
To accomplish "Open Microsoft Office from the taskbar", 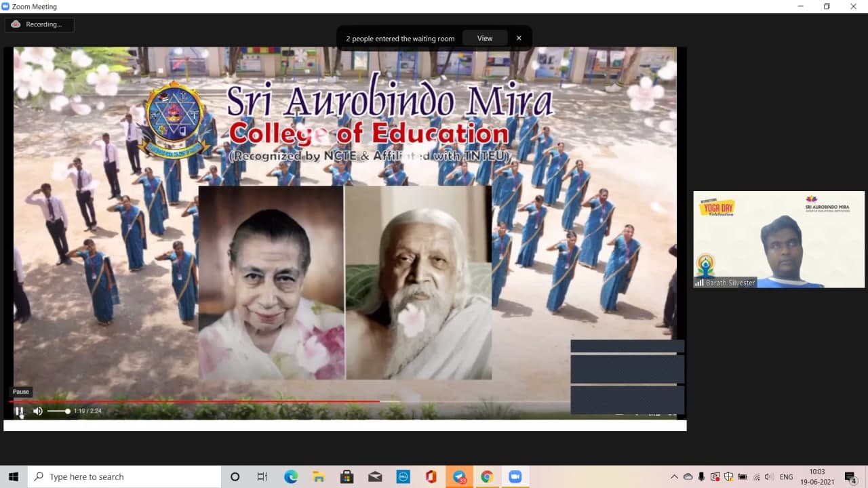I will pos(431,477).
